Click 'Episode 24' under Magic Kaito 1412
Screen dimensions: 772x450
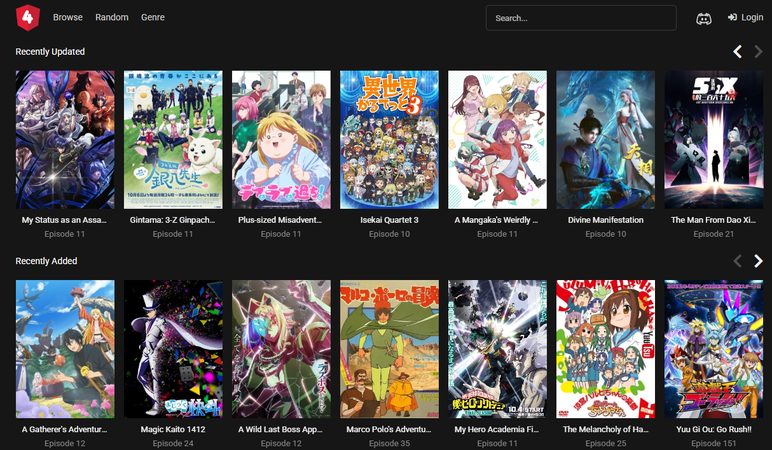pyautogui.click(x=173, y=443)
